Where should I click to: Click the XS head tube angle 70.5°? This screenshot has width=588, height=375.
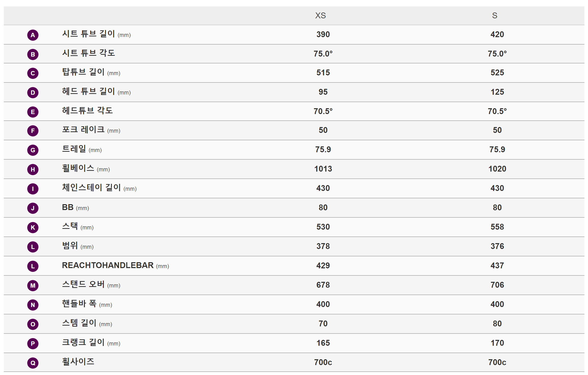point(323,111)
